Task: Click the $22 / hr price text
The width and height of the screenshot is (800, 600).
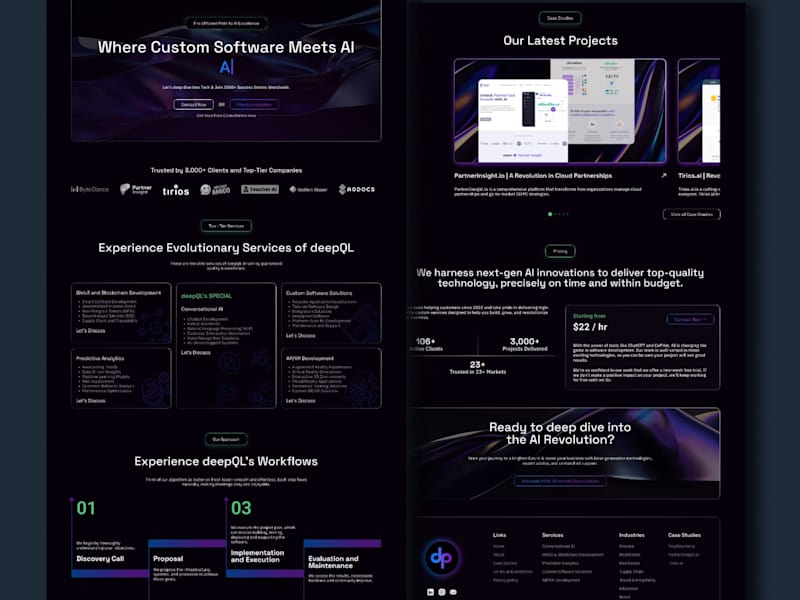Action: pos(590,327)
